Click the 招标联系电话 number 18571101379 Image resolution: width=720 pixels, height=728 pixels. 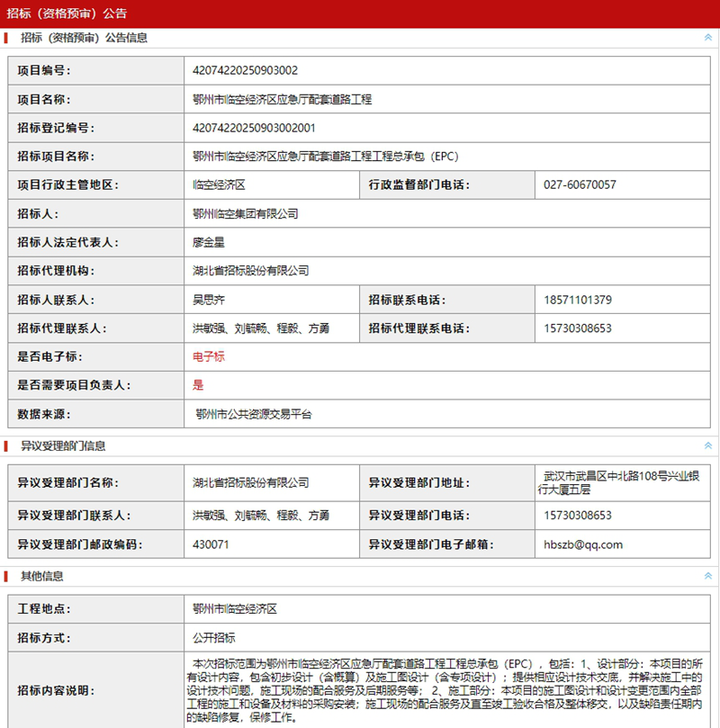(578, 300)
